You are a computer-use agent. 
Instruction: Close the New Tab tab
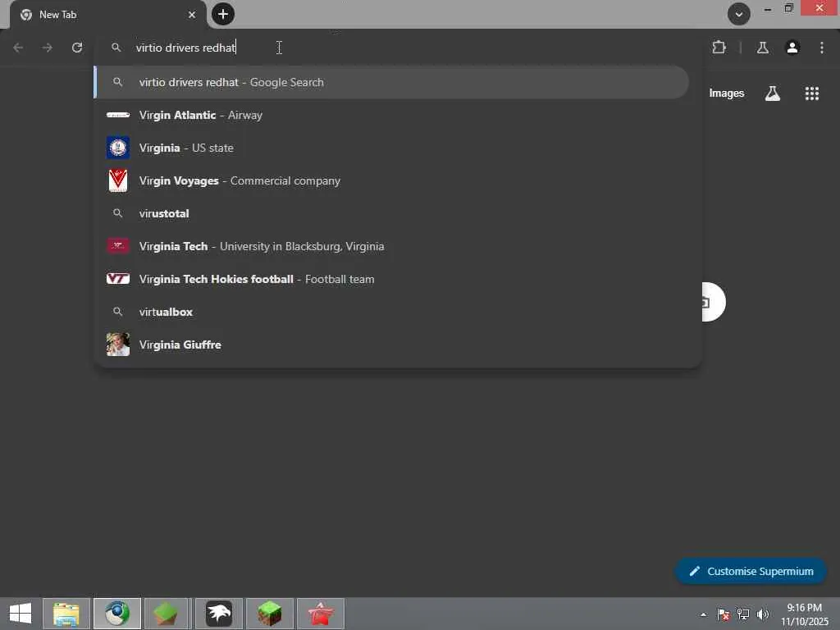tap(192, 15)
